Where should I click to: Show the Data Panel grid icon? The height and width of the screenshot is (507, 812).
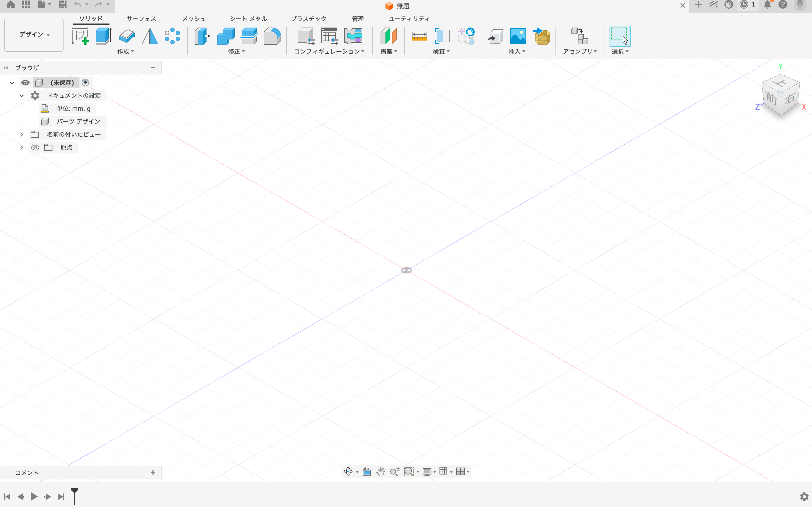(26, 4)
